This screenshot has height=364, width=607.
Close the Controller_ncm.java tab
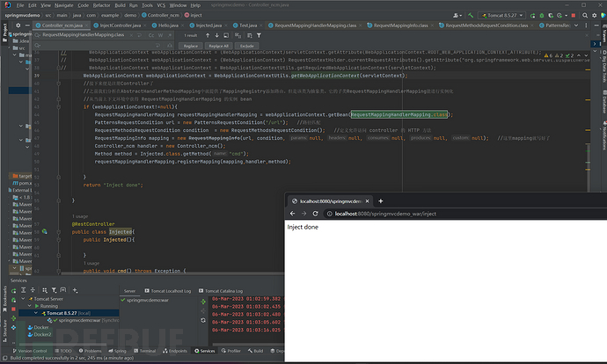[x=86, y=25]
